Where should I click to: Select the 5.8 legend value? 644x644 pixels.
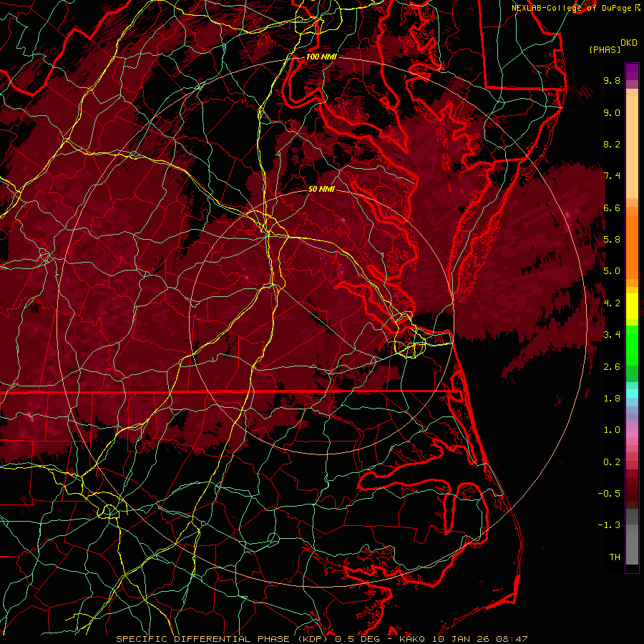click(x=612, y=240)
